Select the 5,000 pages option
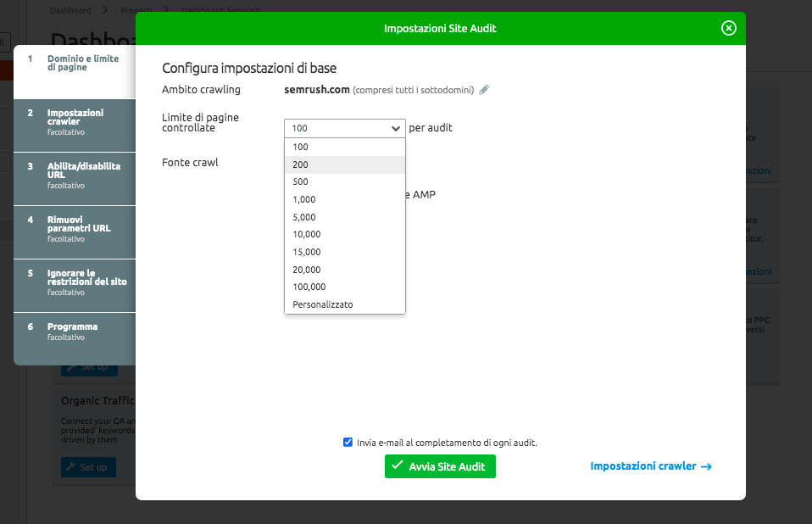The width and height of the screenshot is (812, 524). click(345, 217)
